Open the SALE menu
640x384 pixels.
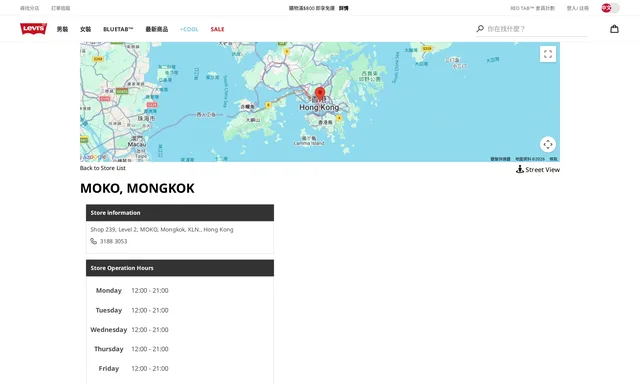pos(217,29)
